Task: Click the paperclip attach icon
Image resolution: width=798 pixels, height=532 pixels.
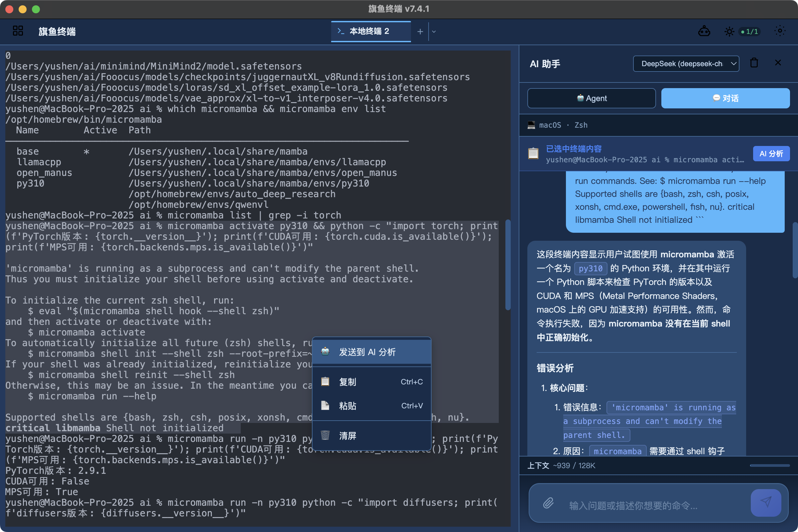Action: click(x=548, y=503)
